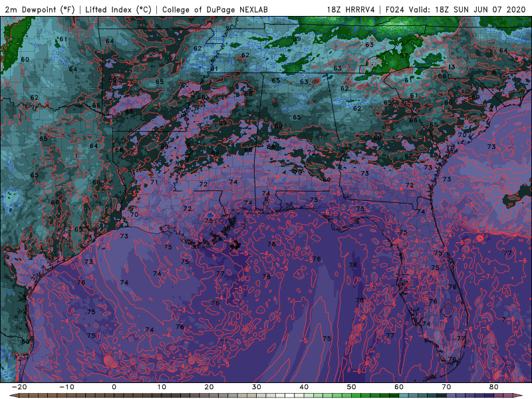The image size is (532, 399).
Task: Click the 20 label on the color scale
Action: (209, 387)
